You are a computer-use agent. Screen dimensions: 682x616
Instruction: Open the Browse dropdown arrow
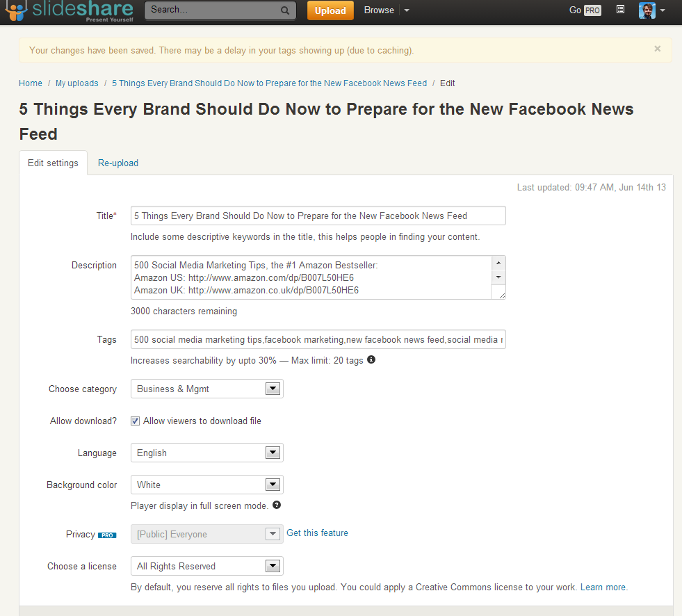[x=407, y=10]
